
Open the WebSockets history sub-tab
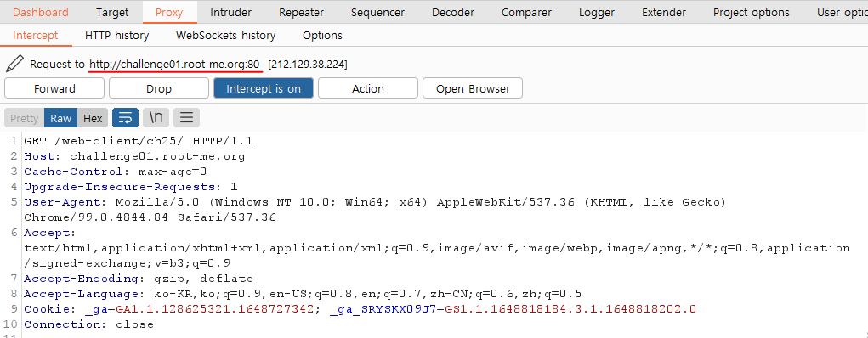[226, 36]
